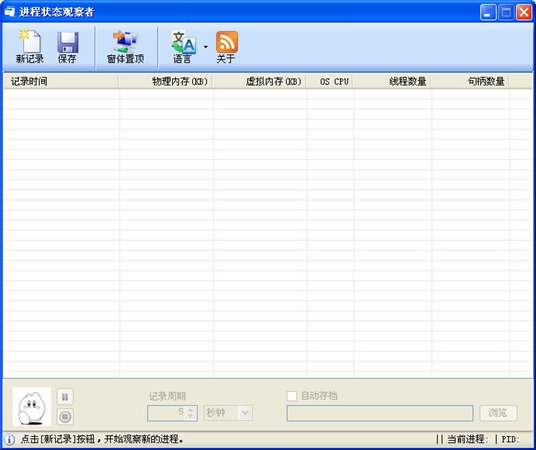Click the PID status bar label

pos(510,439)
